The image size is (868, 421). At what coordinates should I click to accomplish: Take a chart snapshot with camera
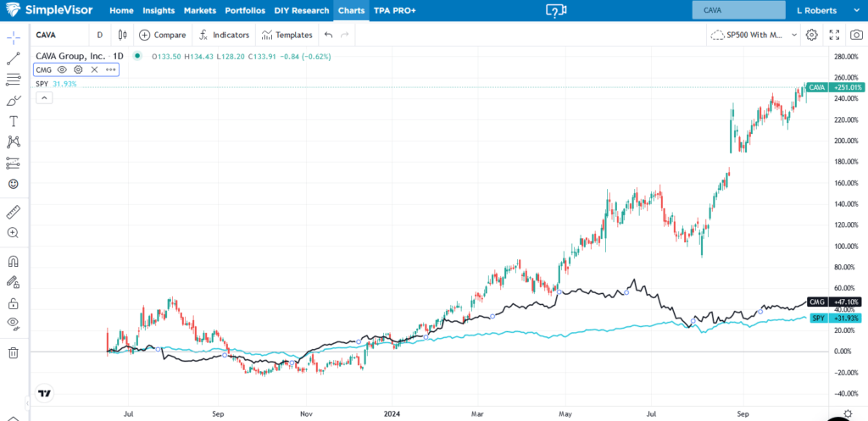coord(856,35)
